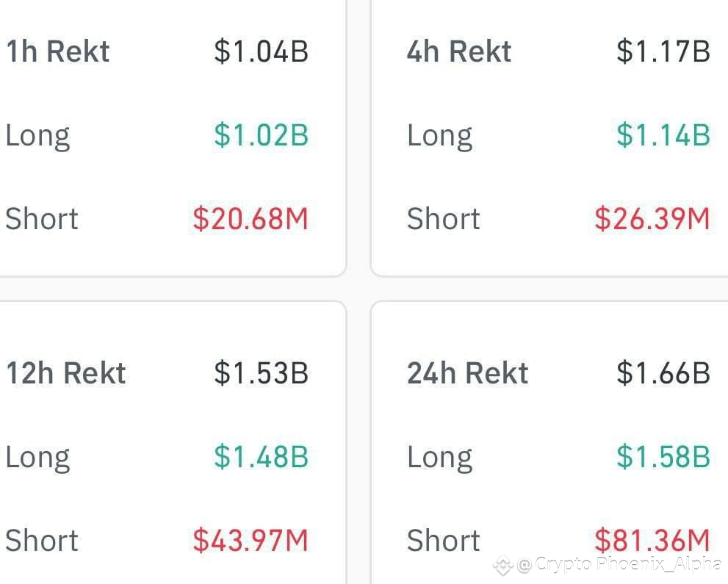The width and height of the screenshot is (728, 584).
Task: Click the 1h Short value $20.68M
Action: pyautogui.click(x=251, y=219)
